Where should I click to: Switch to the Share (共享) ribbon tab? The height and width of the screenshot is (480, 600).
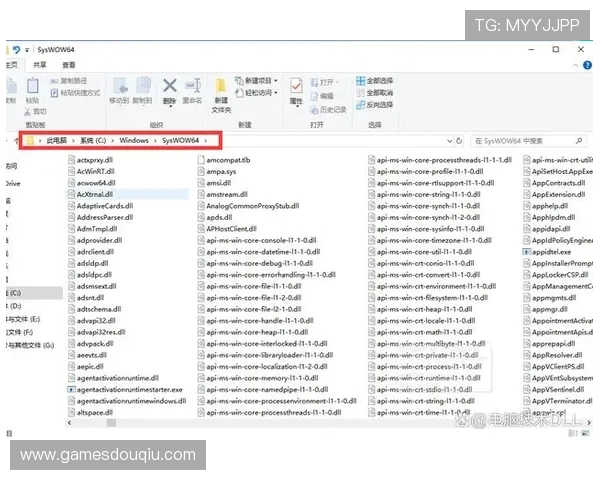38,63
